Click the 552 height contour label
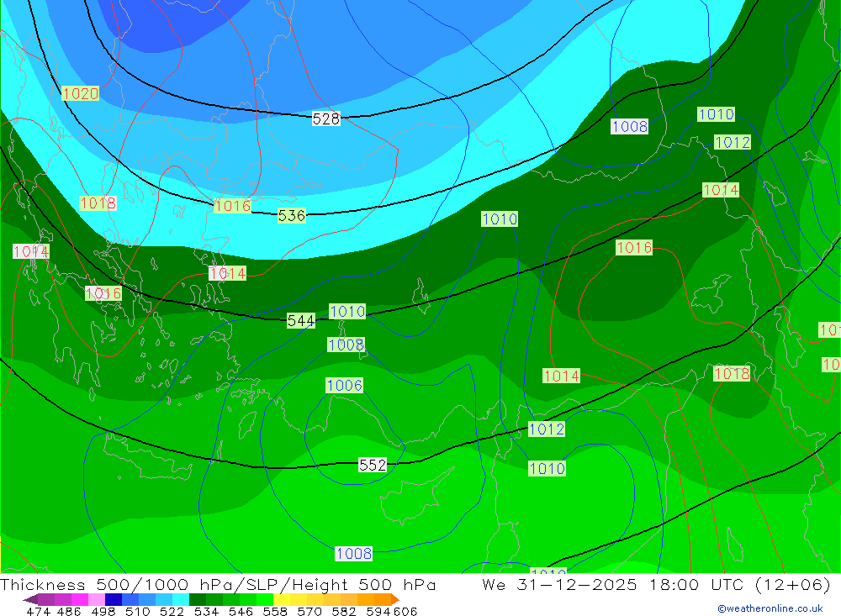The image size is (841, 616). coord(373,465)
